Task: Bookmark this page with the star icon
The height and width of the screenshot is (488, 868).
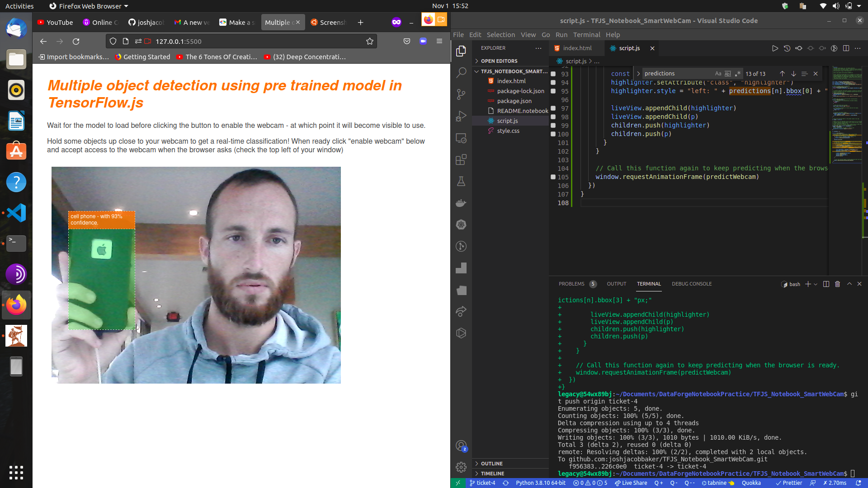Action: coord(370,42)
